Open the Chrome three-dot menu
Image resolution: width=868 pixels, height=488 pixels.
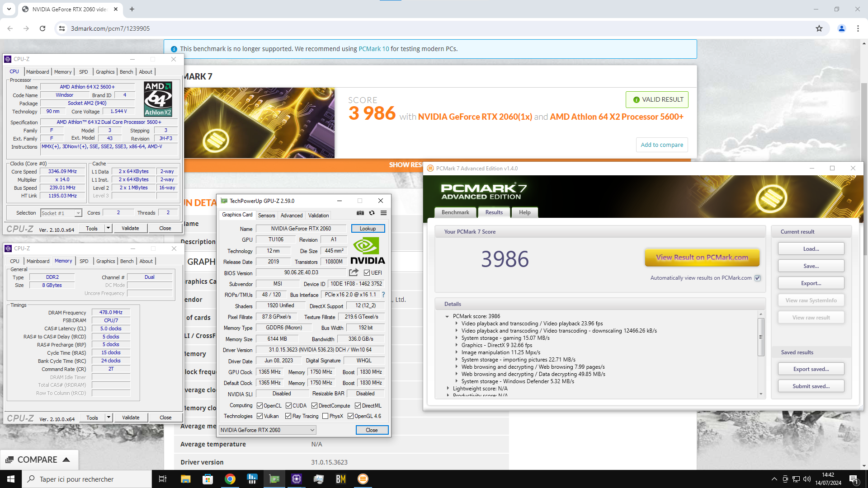[858, 28]
